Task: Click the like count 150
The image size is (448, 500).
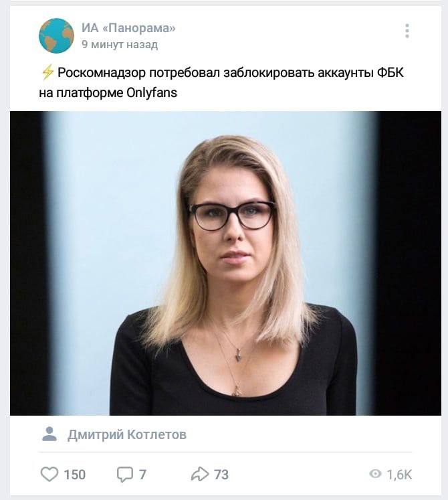Action: point(75,475)
